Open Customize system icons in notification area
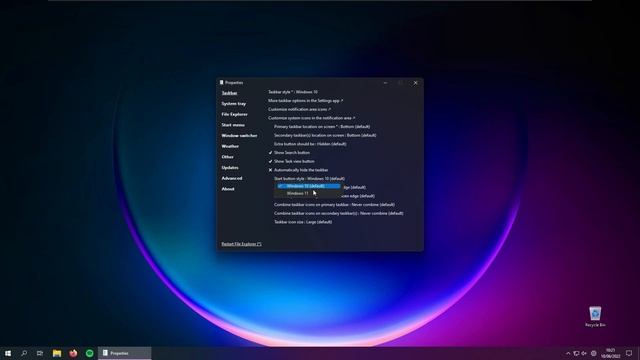This screenshot has width=640, height=360. (311, 118)
